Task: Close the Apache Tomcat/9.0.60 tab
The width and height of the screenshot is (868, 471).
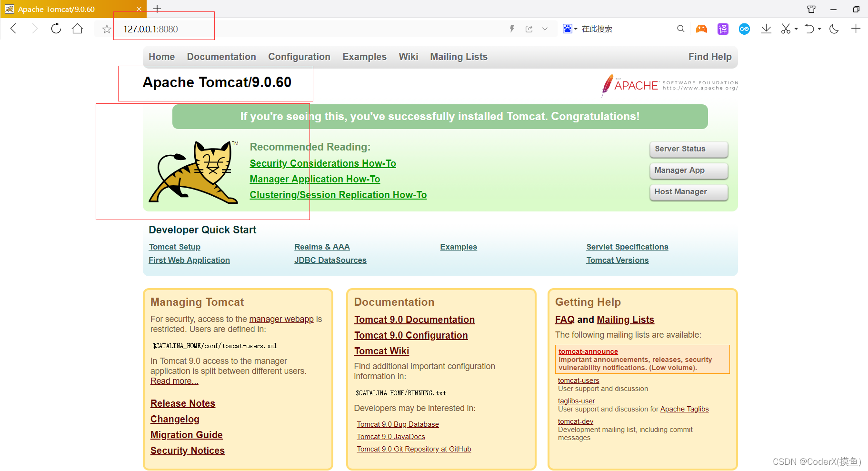Action: point(139,9)
